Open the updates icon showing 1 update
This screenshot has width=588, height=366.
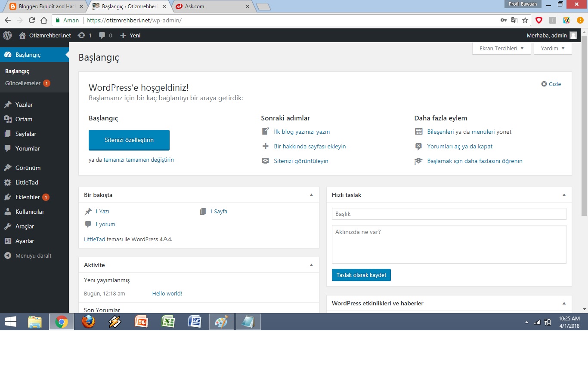click(x=82, y=35)
